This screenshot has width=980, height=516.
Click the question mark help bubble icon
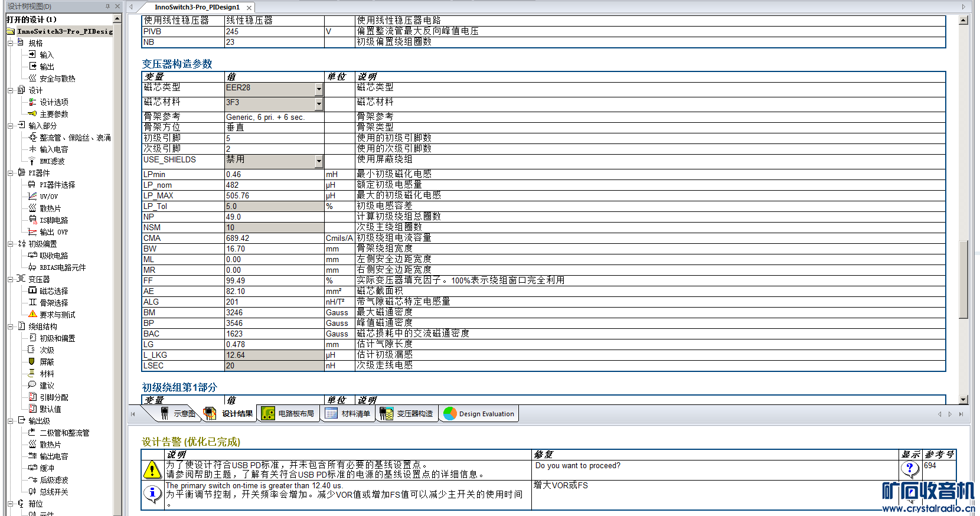(910, 469)
